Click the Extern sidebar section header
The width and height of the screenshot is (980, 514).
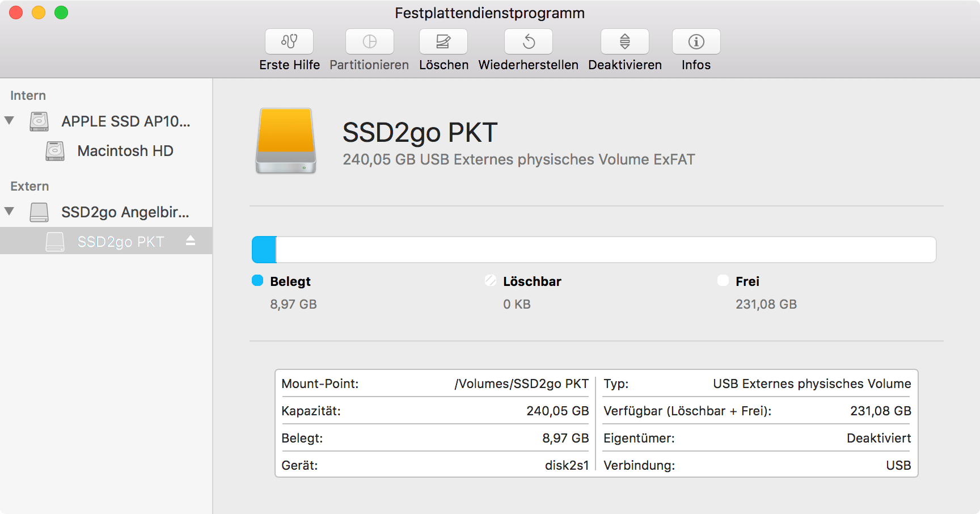click(29, 186)
